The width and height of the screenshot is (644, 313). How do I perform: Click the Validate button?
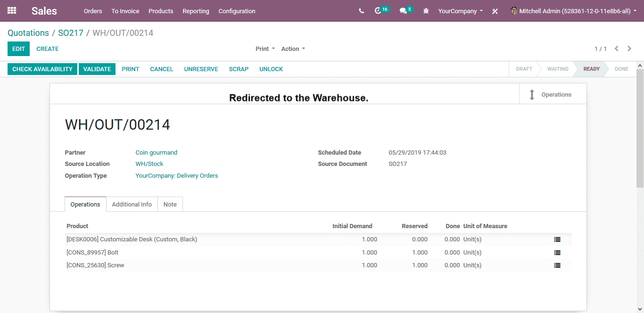97,69
